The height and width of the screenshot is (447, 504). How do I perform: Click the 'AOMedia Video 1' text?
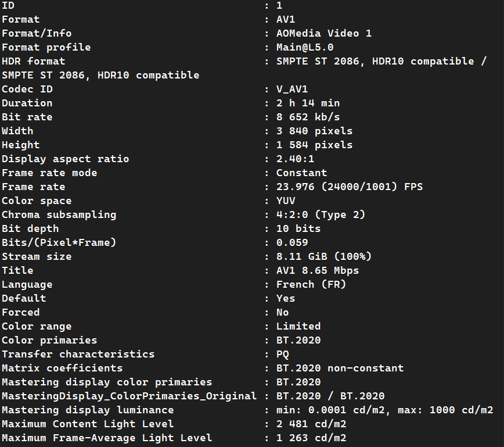point(323,33)
